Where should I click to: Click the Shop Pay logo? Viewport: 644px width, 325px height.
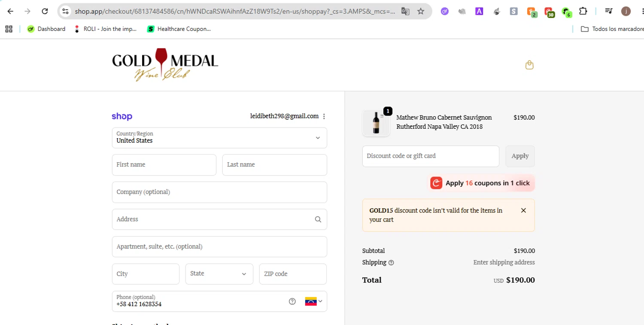(122, 116)
